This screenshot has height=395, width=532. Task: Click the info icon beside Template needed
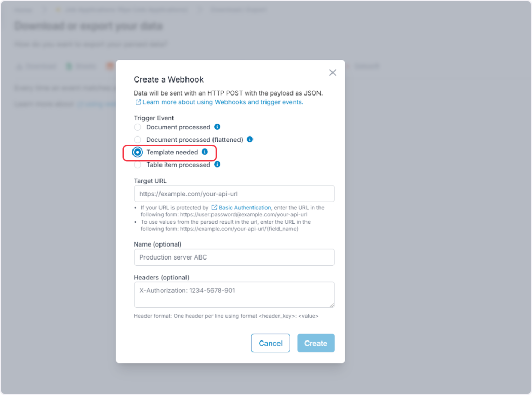[x=205, y=152]
